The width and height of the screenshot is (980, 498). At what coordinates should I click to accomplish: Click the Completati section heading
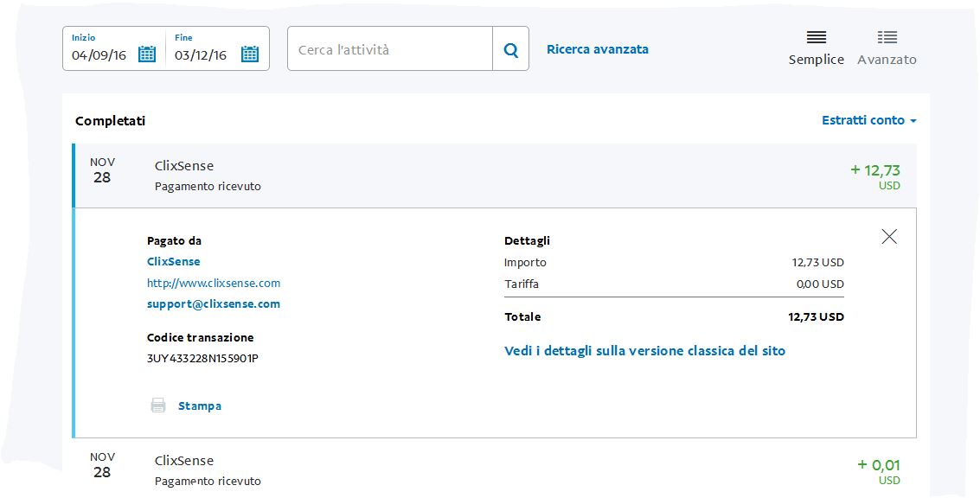click(x=110, y=121)
